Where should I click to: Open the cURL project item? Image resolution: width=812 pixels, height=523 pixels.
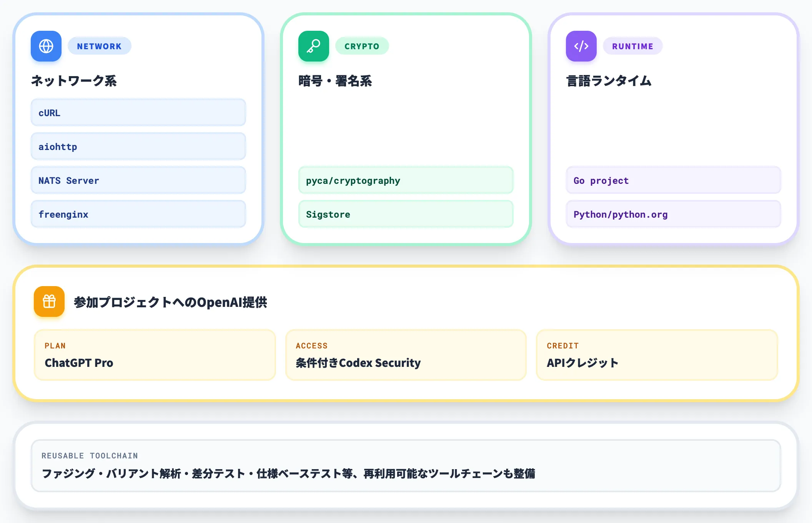click(x=138, y=113)
